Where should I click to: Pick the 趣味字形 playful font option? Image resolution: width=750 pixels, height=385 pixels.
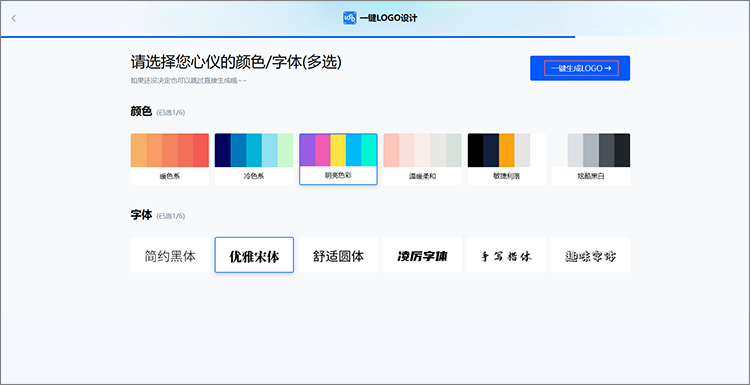(x=591, y=255)
